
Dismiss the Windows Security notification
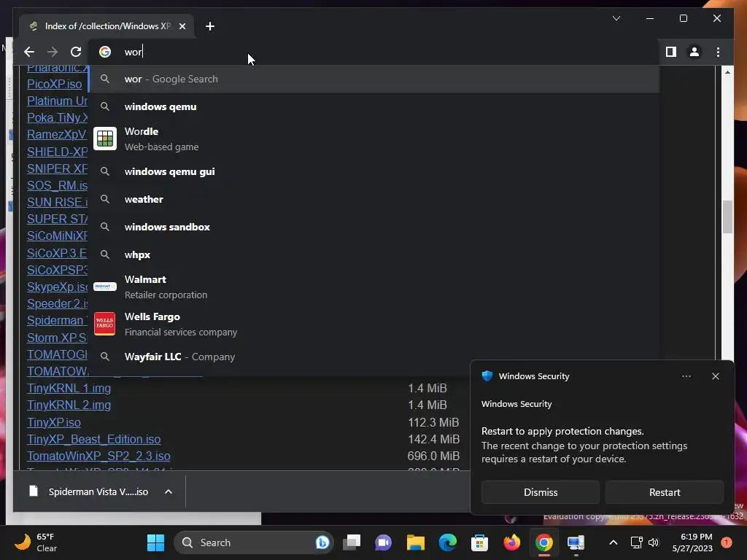541,492
